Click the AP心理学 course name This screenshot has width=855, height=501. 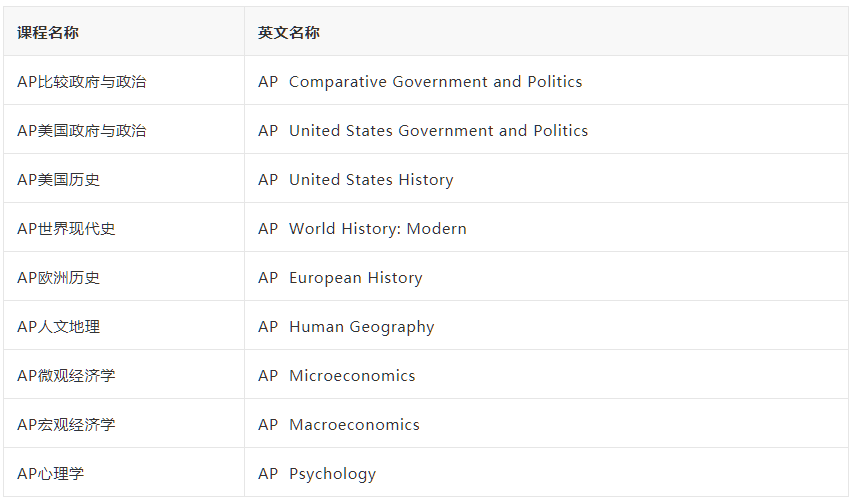[x=51, y=474]
